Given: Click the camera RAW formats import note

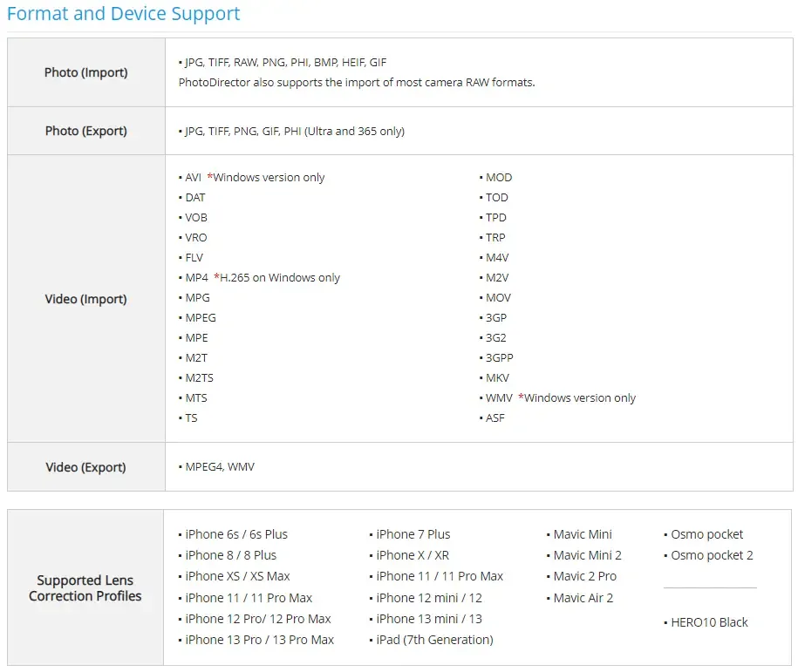Looking at the screenshot, I should tap(356, 83).
